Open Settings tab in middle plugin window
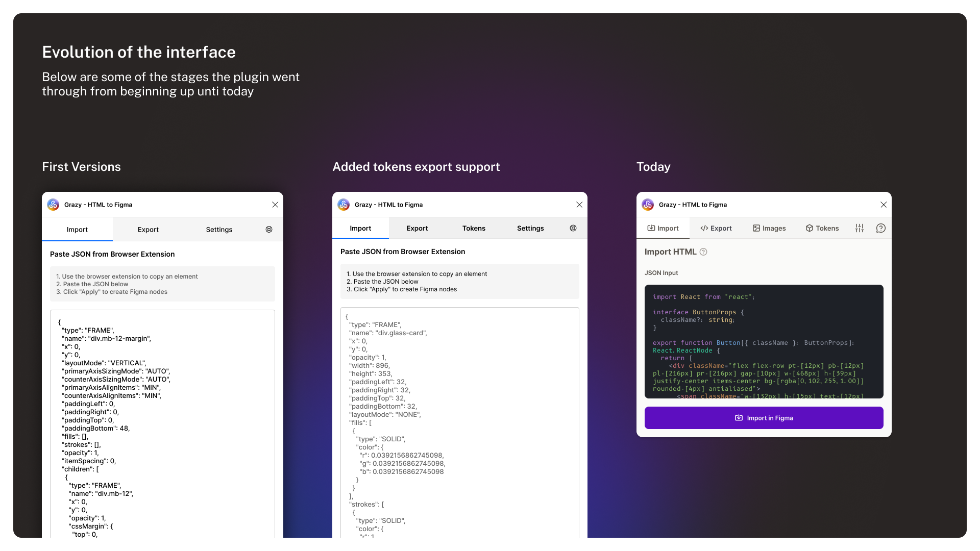 click(530, 228)
